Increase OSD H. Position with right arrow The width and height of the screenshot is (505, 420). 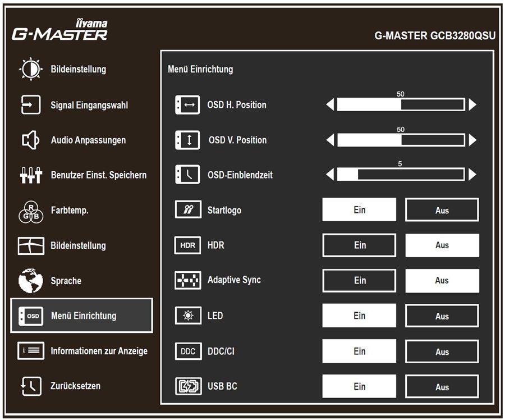point(472,105)
